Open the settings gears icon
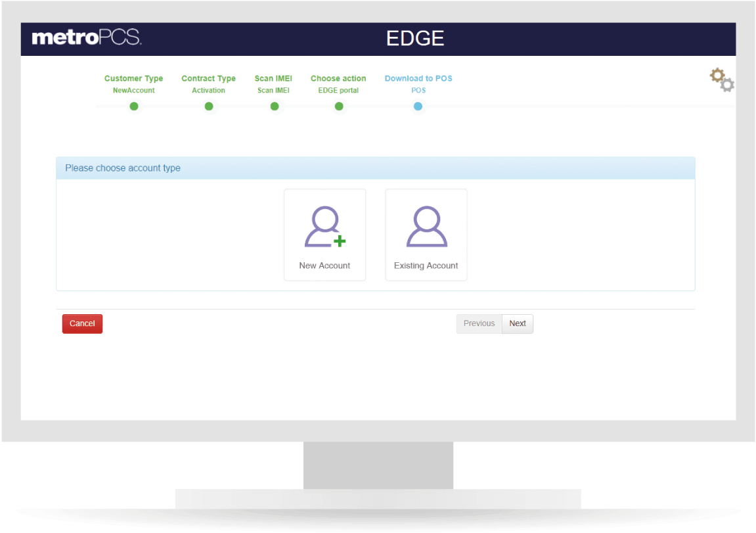The width and height of the screenshot is (756, 533). [x=721, y=79]
